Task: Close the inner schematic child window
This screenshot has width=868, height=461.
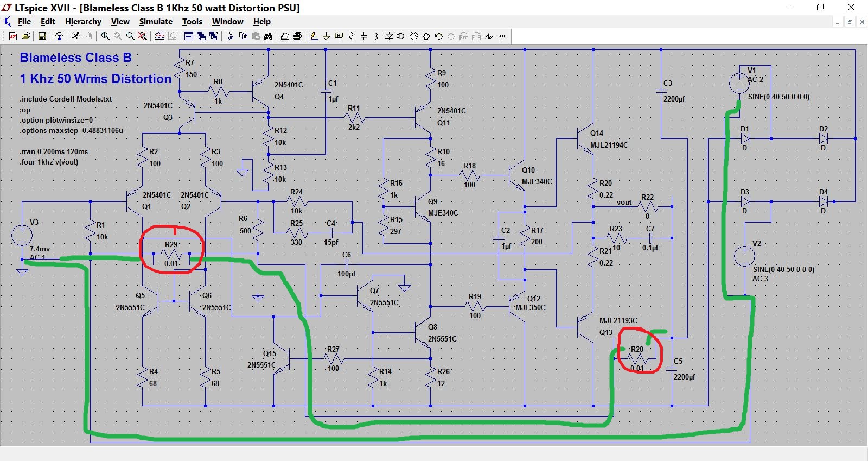Action: [862, 22]
